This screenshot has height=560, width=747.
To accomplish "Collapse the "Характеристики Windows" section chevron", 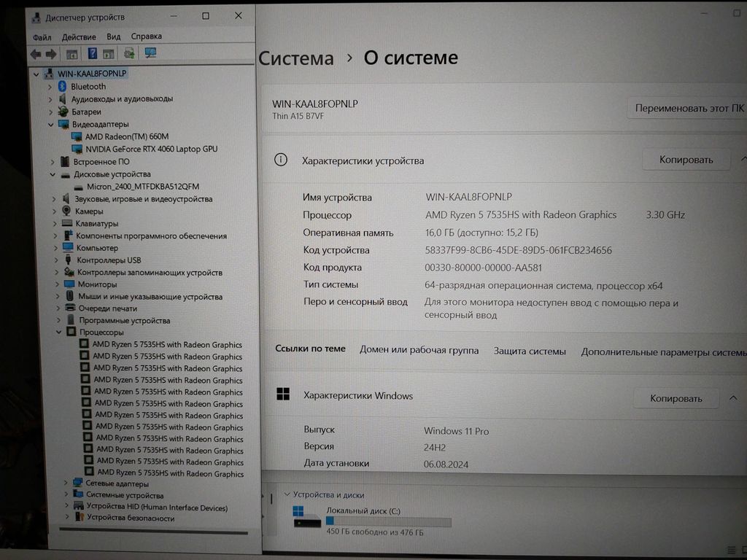I will click(x=733, y=397).
